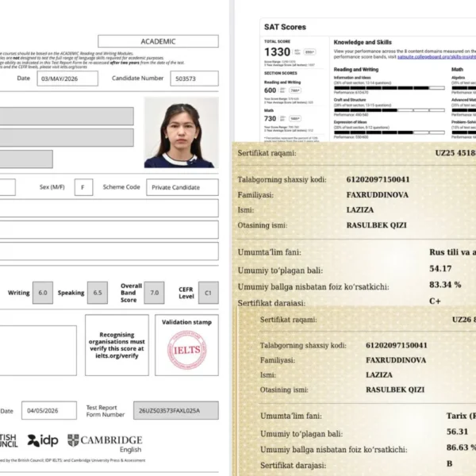Click the percentage value 83.34 %
The width and height of the screenshot is (476, 476).
[x=445, y=285]
